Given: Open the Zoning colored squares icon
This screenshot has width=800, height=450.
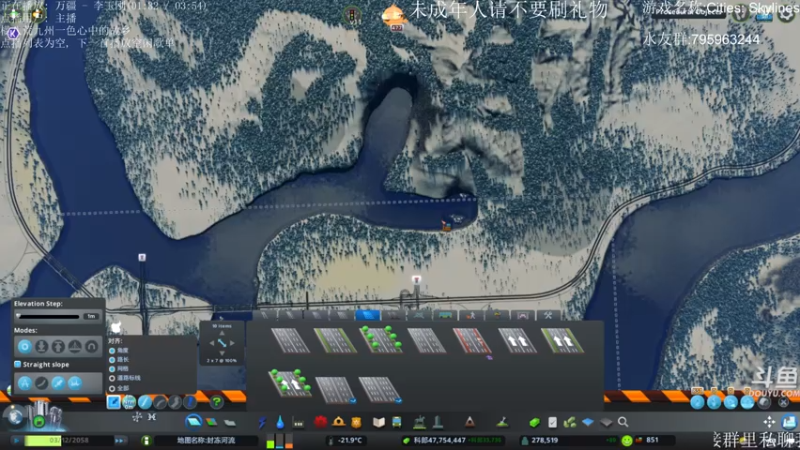Looking at the screenshot, I should click(212, 422).
